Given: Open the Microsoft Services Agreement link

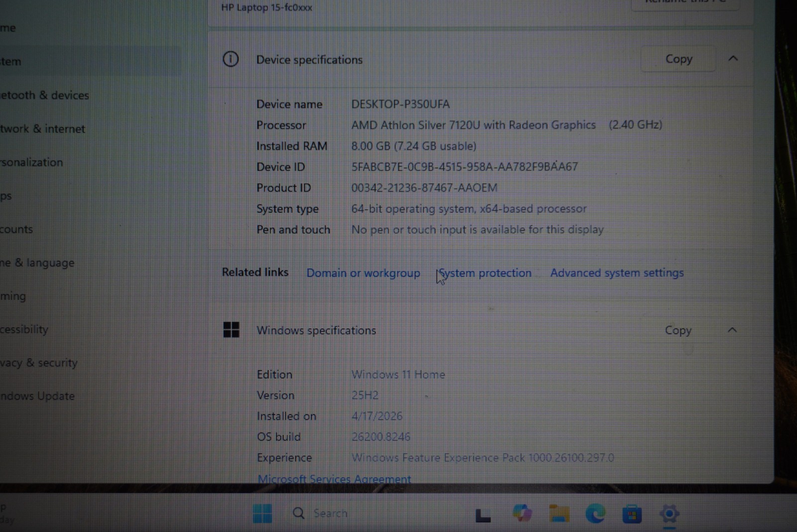Looking at the screenshot, I should click(334, 479).
